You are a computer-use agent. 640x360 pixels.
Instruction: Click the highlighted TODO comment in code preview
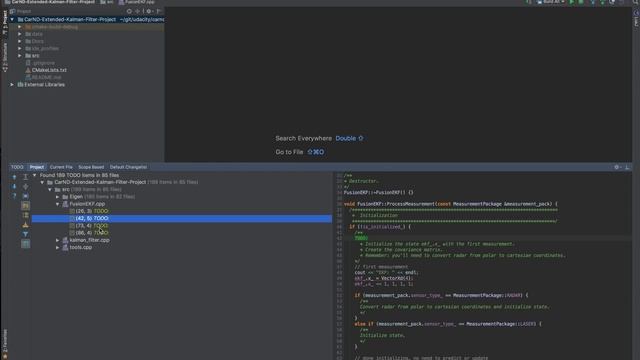point(361,238)
